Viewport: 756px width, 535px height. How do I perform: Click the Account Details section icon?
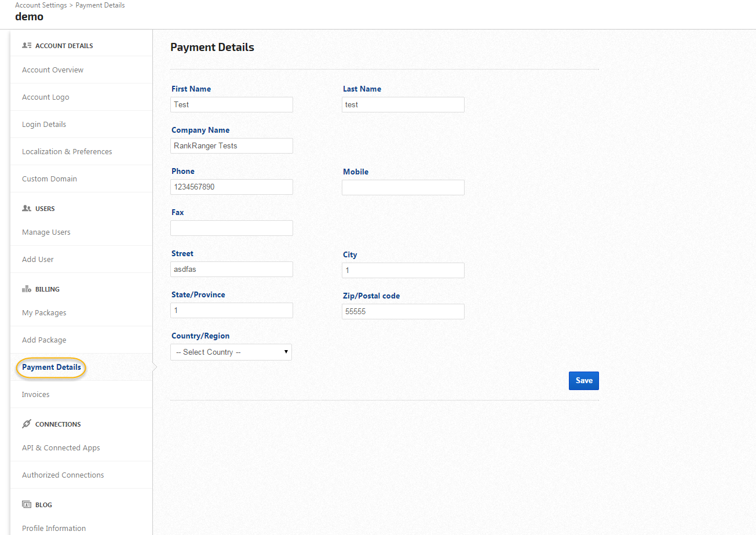pos(26,45)
